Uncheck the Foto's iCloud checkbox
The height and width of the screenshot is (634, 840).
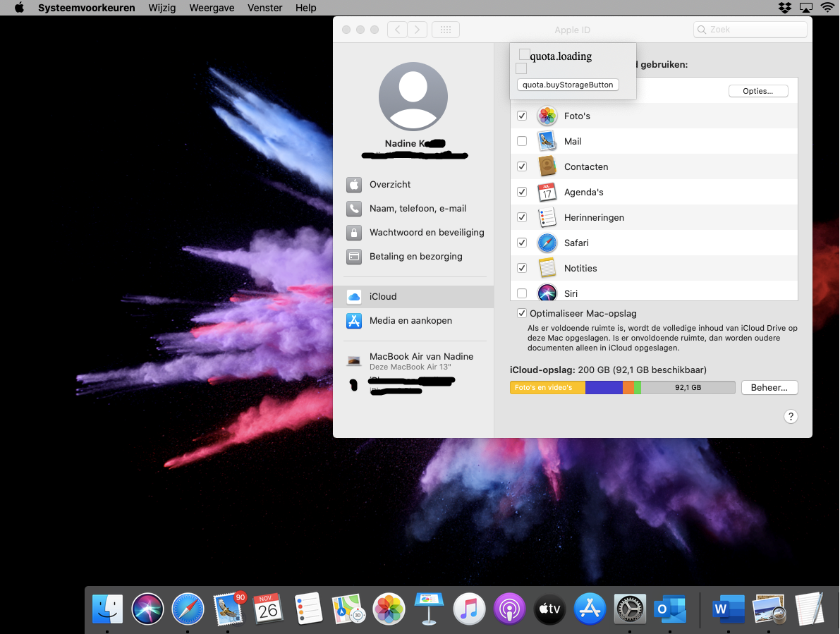[x=522, y=116]
